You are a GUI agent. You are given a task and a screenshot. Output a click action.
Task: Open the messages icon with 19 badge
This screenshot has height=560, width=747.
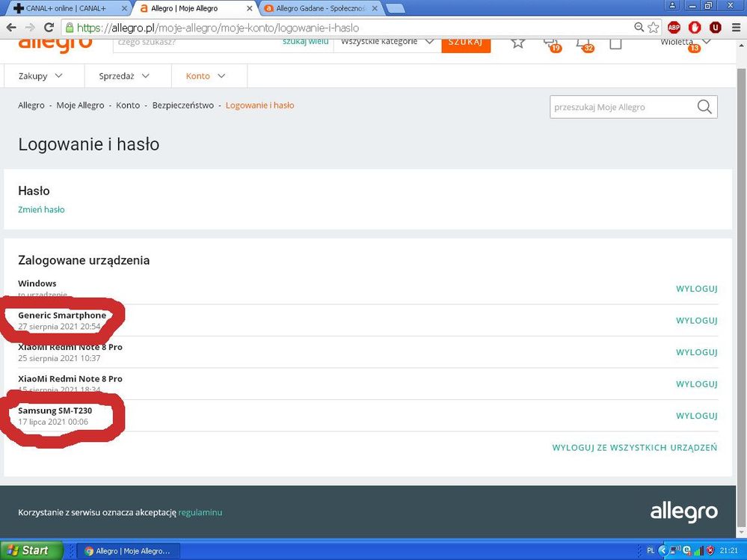(550, 43)
